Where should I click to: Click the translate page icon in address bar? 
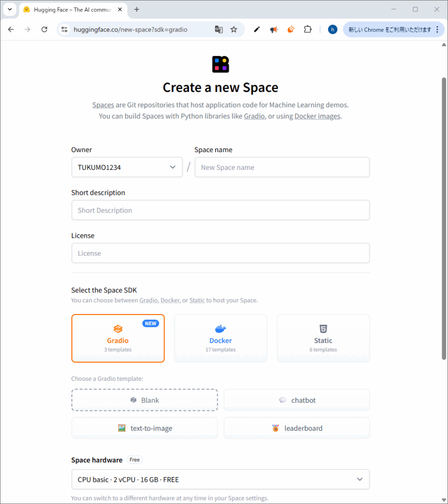tap(219, 30)
